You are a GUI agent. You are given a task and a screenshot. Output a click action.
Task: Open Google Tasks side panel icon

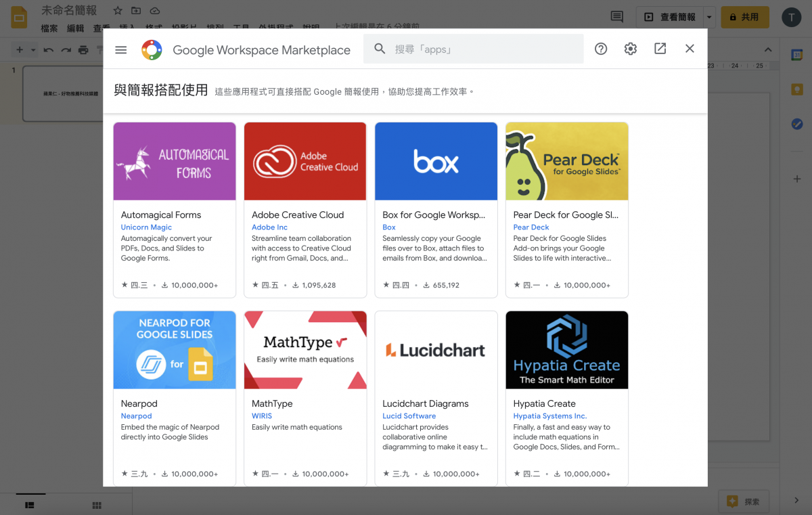click(x=797, y=124)
